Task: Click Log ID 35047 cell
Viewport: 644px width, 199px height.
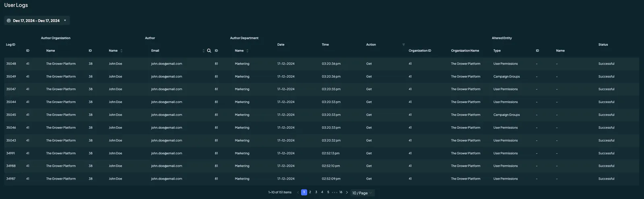Action: click(11, 89)
